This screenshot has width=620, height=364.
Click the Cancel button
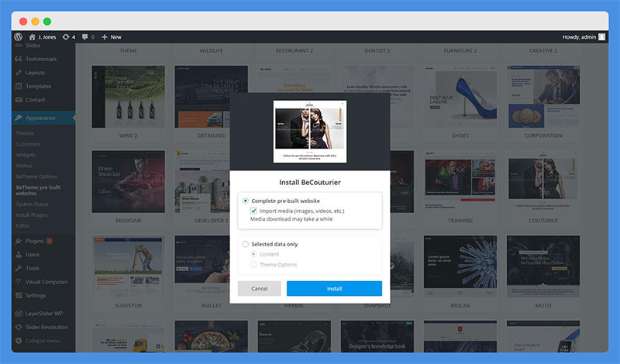[260, 289]
